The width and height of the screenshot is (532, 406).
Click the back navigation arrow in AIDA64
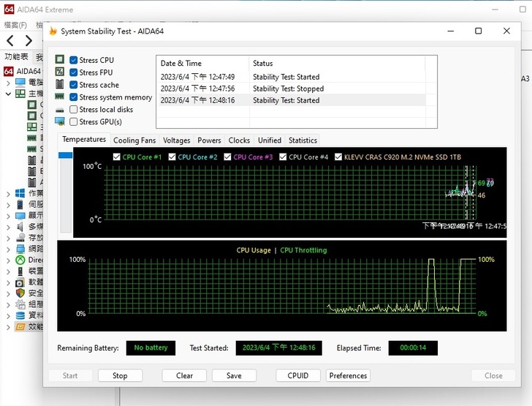coord(10,41)
